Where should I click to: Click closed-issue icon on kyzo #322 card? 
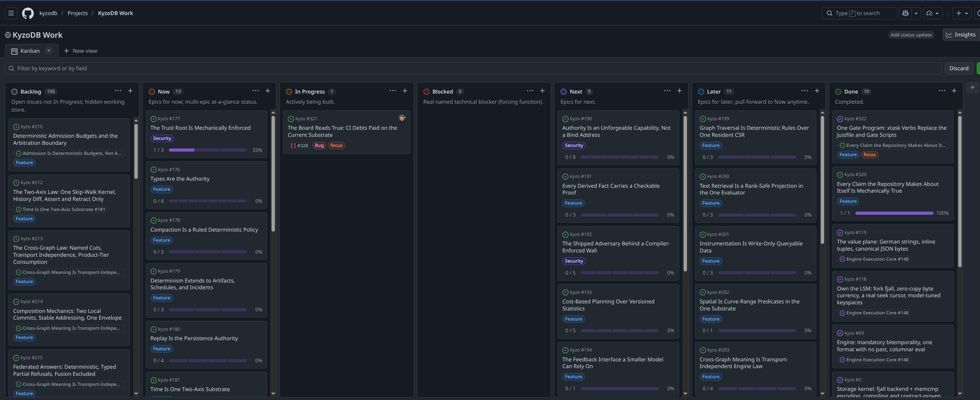click(x=840, y=119)
